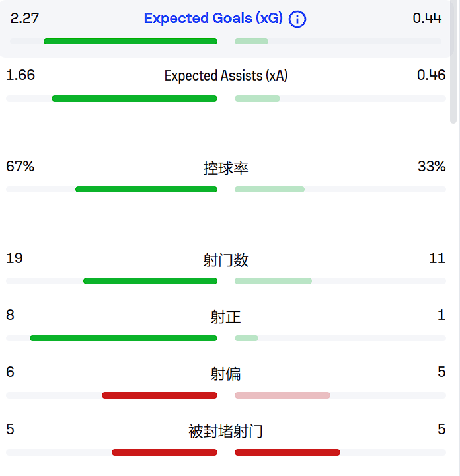Click the away 射偏 pink bar
Screen dimensions: 460x476
[282, 395]
